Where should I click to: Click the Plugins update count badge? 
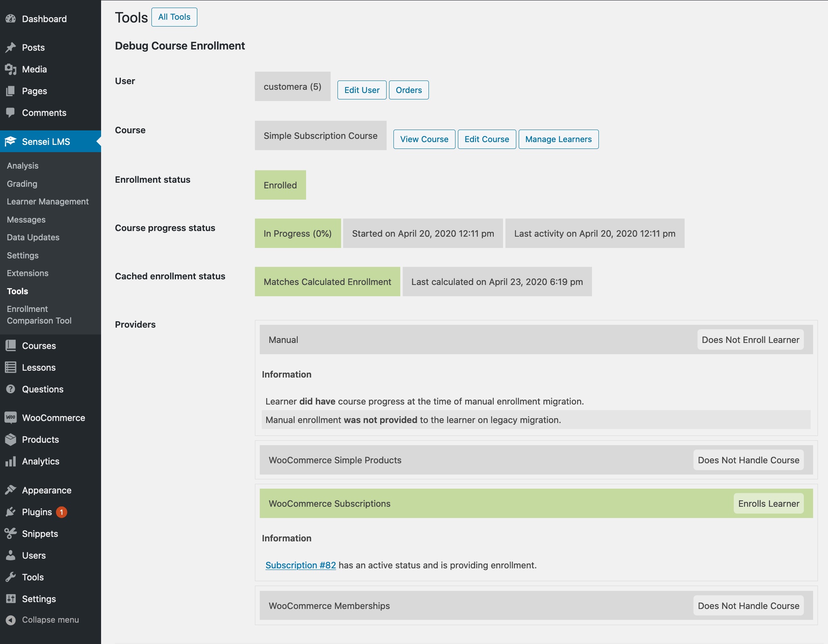pos(62,512)
